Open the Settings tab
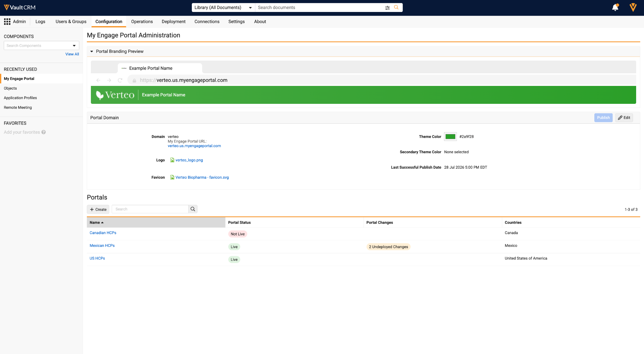Screen dimensions: 644x354 tap(236, 21)
